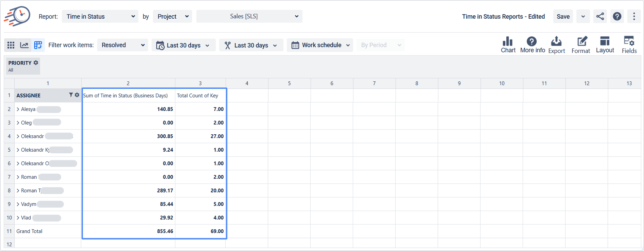This screenshot has width=644, height=251.
Task: Select the 855.46 grand total cell
Action: (128, 231)
